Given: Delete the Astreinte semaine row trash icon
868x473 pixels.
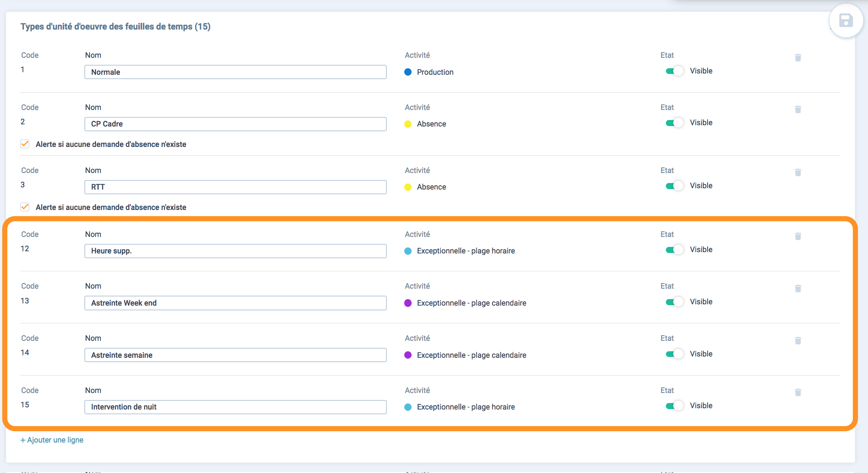Looking at the screenshot, I should coord(798,340).
